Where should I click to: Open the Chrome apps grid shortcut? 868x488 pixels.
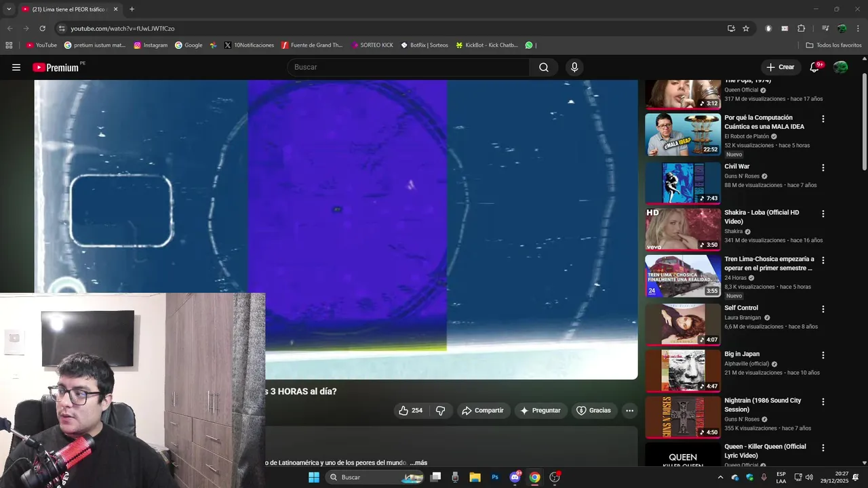[x=9, y=45]
